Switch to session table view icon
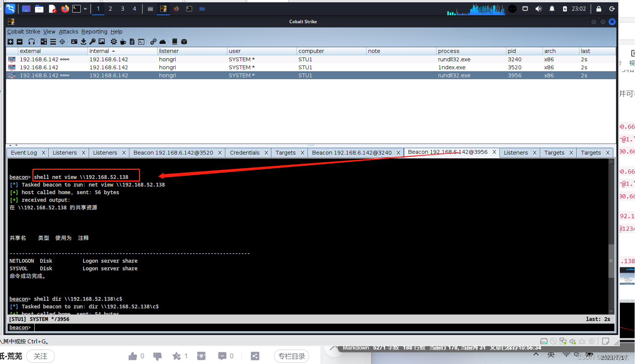 coord(53,42)
